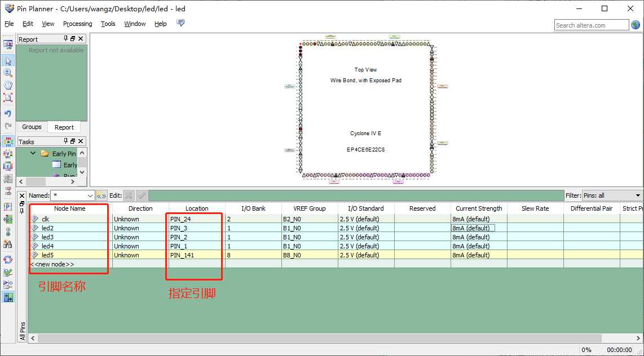The width and height of the screenshot is (644, 356).
Task: Open the Named filter dropdown
Action: point(90,195)
